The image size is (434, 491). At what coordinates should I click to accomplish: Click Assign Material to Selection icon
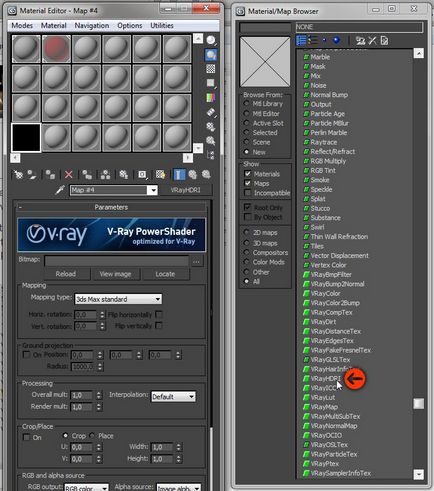[x=50, y=174]
